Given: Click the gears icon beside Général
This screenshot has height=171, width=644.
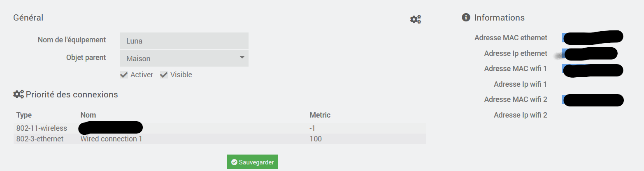Looking at the screenshot, I should 416,19.
